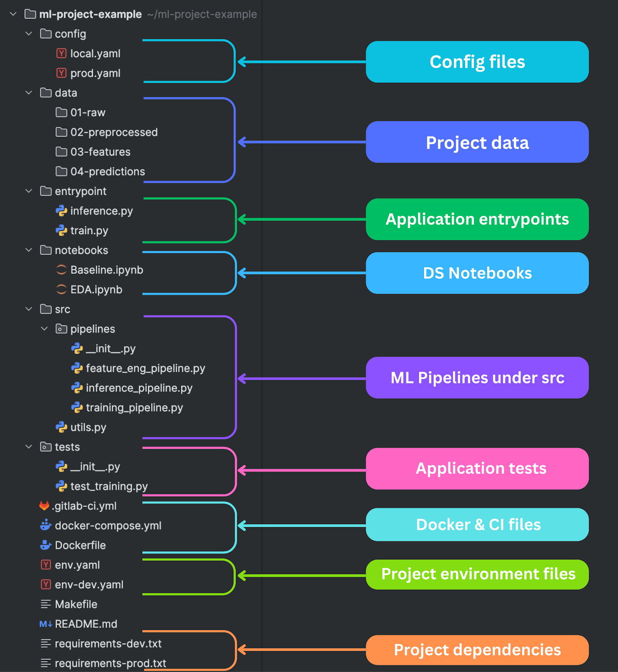
Task: Select requirements-prod.txt at the bottom
Action: (110, 663)
